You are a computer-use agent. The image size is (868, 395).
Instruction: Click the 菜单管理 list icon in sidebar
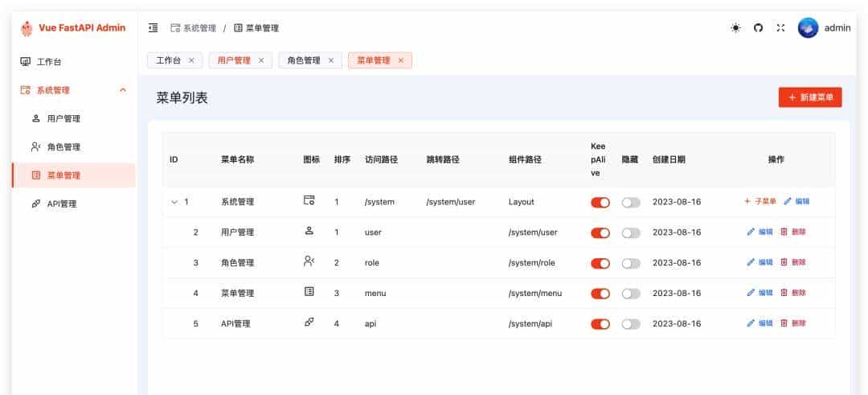click(36, 175)
